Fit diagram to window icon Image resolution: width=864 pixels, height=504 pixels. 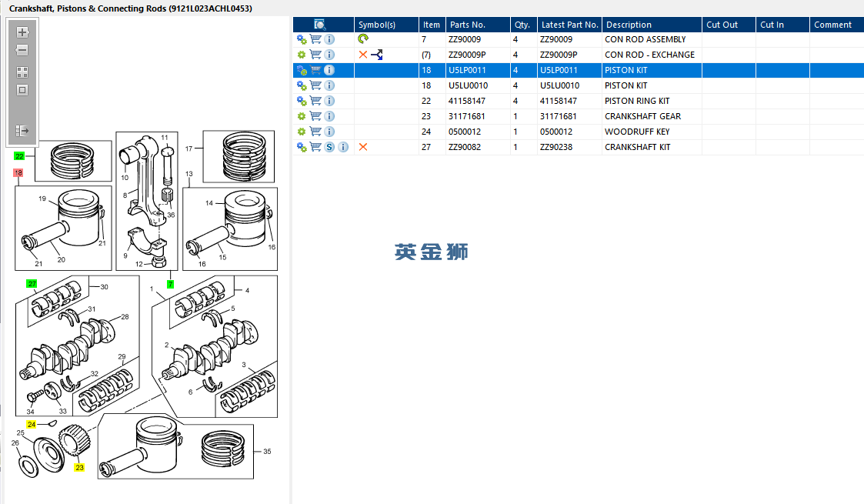pos(22,72)
